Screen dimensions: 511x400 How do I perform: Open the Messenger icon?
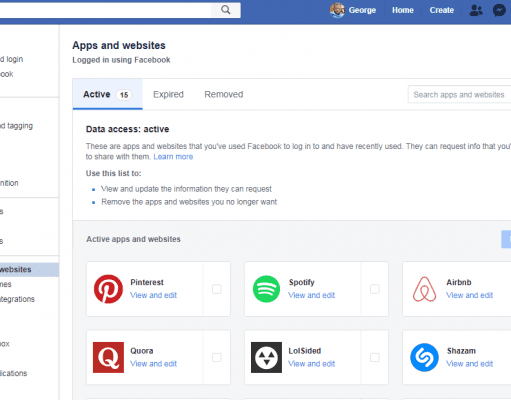499,10
